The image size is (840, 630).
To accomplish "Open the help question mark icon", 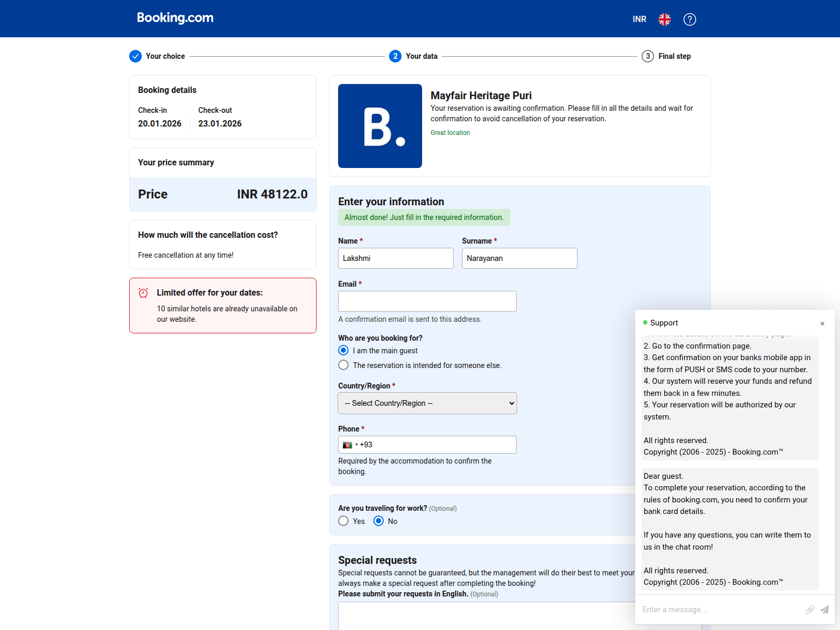I will tap(690, 19).
